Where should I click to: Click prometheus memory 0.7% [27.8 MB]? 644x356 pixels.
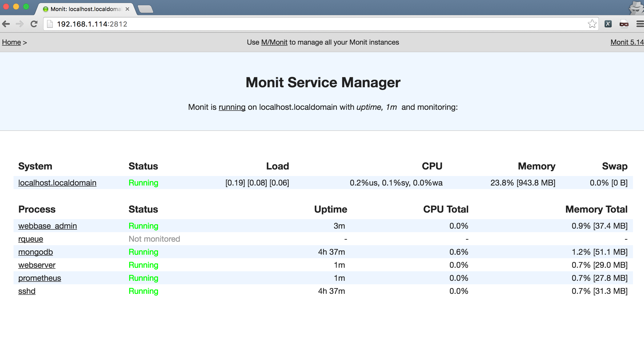tap(600, 278)
